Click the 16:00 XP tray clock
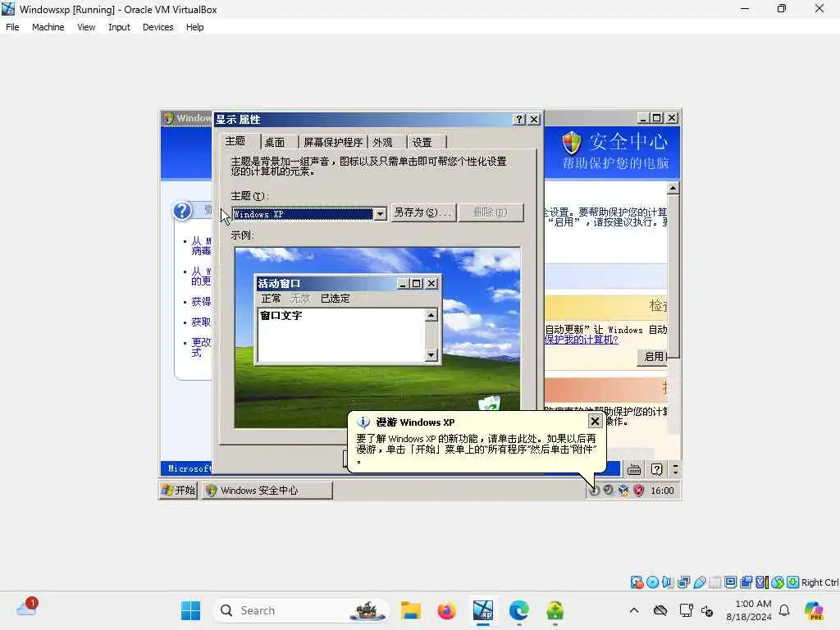The image size is (840, 630). pyautogui.click(x=662, y=491)
